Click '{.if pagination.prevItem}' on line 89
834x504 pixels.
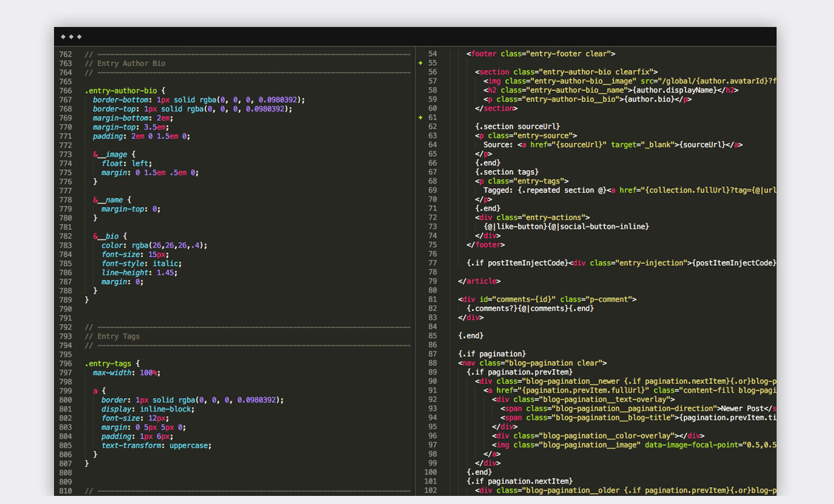[519, 372]
